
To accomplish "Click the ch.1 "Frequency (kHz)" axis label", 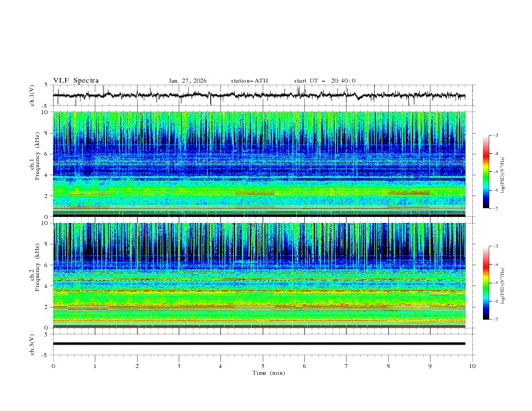I will coord(38,156).
